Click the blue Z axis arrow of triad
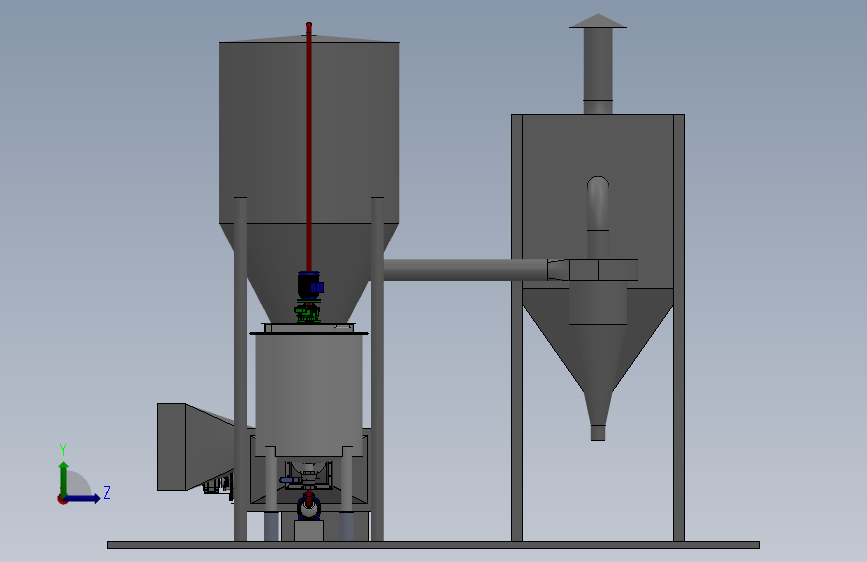 coord(83,498)
